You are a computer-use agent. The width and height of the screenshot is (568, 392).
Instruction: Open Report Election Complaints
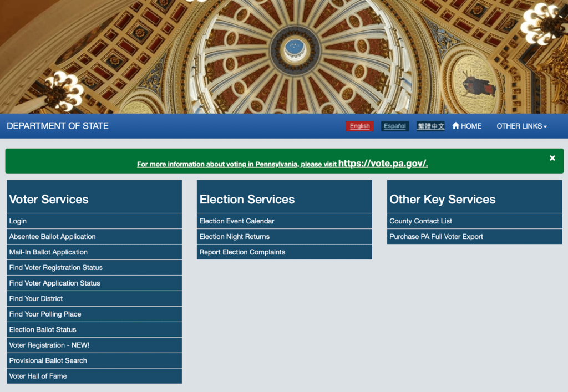click(242, 252)
